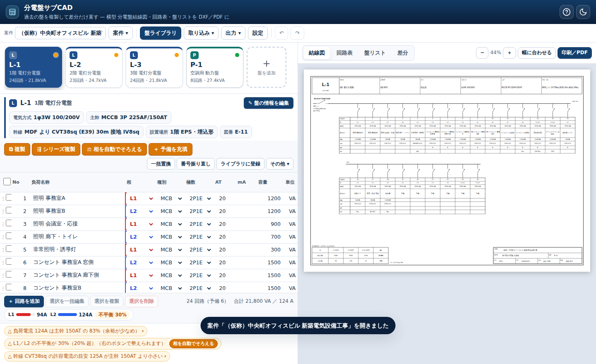Check the row for 照明 事務室A
This screenshot has height=364, width=596.
tap(9, 197)
